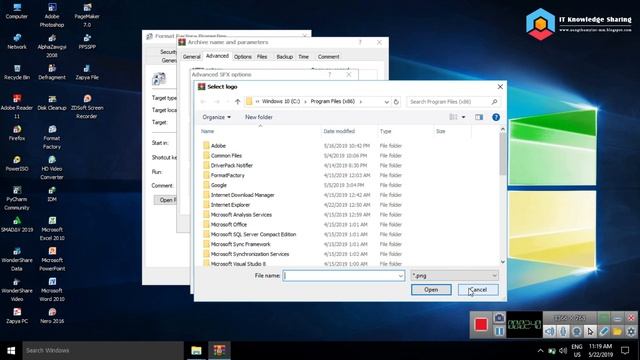The width and height of the screenshot is (640, 360).
Task: Open dialog help with the blue question icon
Action: coord(496,117)
